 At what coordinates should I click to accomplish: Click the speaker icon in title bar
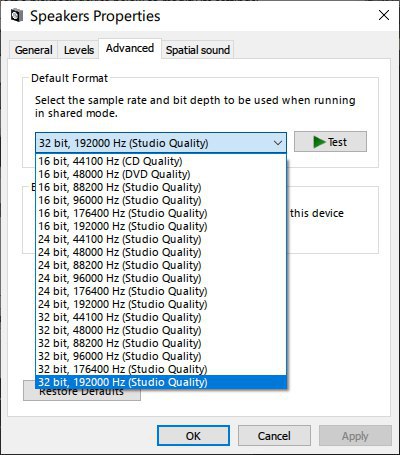pyautogui.click(x=17, y=16)
